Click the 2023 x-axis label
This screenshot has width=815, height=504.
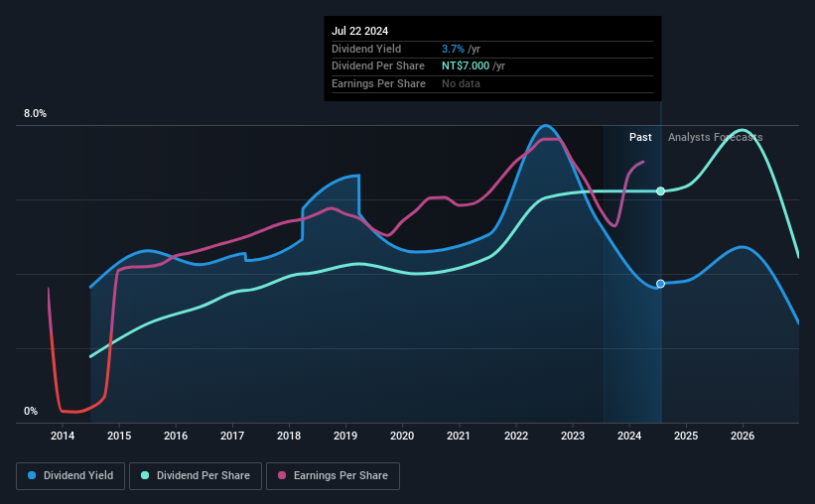(573, 436)
